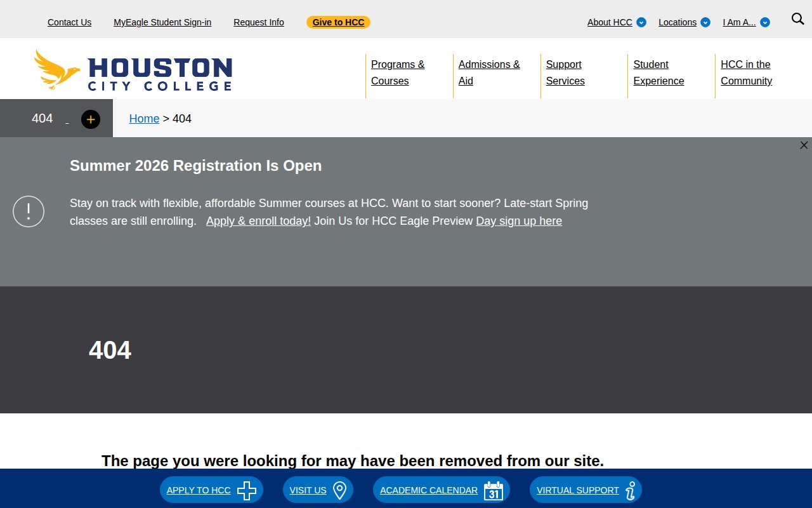Select Support Services in main navigation
The image size is (812, 508).
[565, 72]
